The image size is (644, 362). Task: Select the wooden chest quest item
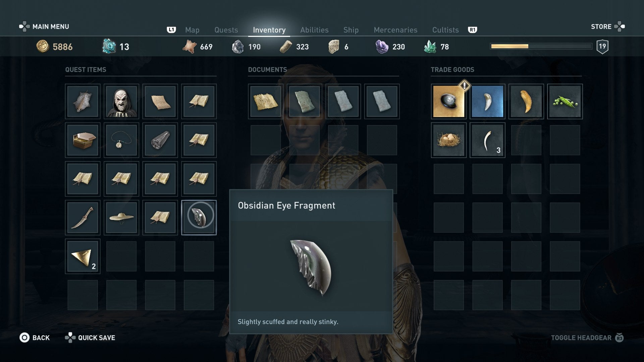click(x=83, y=140)
